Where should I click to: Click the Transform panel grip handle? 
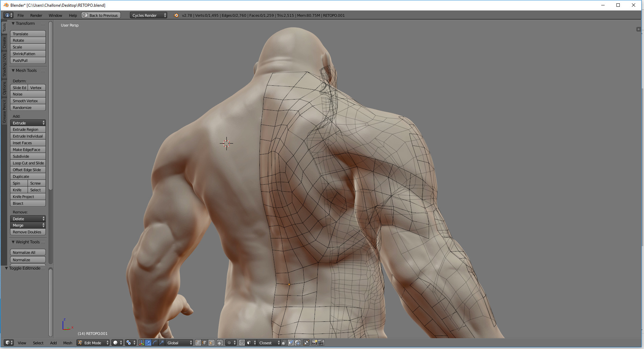coord(43,24)
